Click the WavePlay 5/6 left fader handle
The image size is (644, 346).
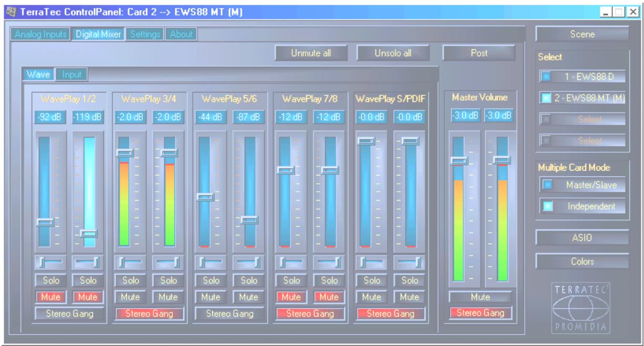pos(205,197)
